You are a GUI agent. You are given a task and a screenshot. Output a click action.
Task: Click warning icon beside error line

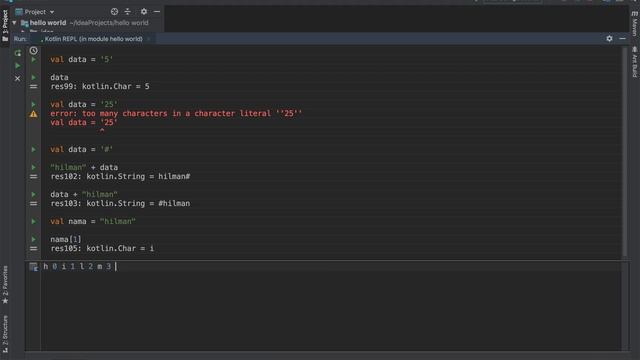33,114
